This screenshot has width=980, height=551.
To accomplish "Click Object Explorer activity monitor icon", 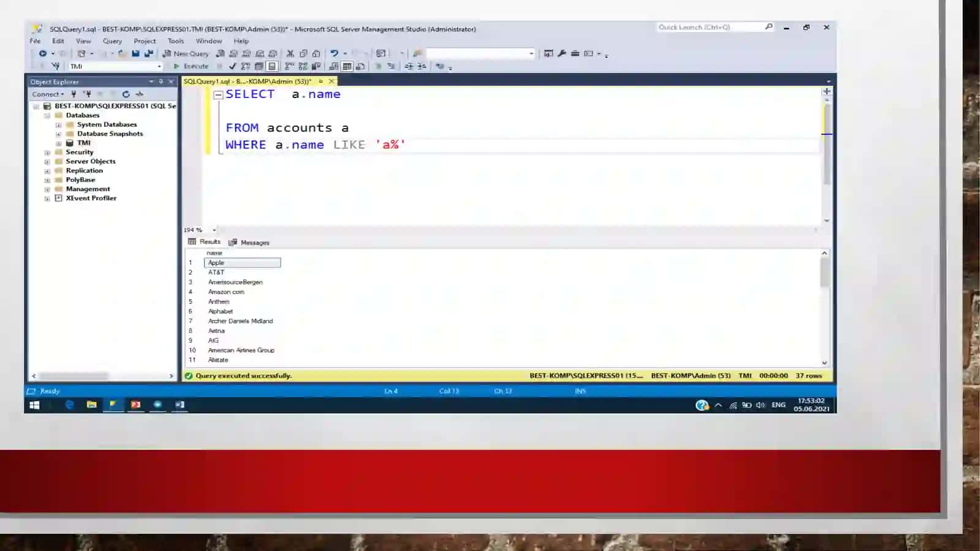I will [x=140, y=94].
